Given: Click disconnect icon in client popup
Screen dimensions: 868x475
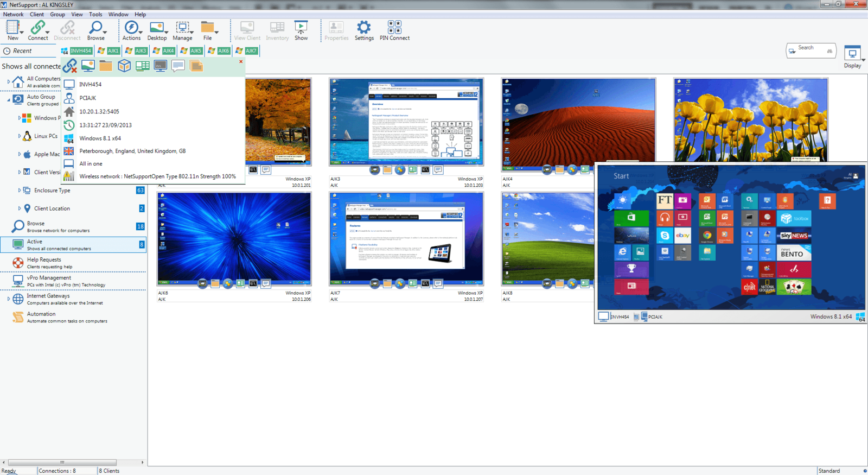Looking at the screenshot, I should (x=69, y=66).
